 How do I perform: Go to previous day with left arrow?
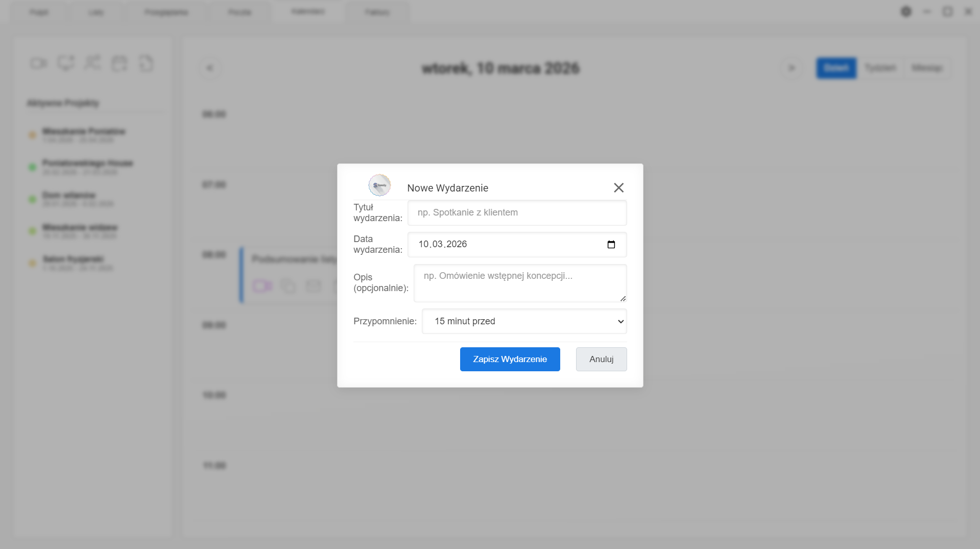coord(210,68)
